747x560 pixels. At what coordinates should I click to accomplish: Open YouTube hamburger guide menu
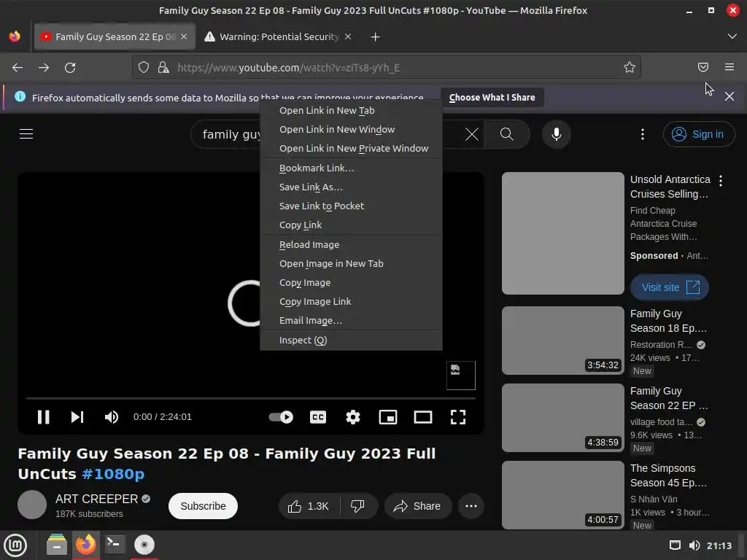26,134
